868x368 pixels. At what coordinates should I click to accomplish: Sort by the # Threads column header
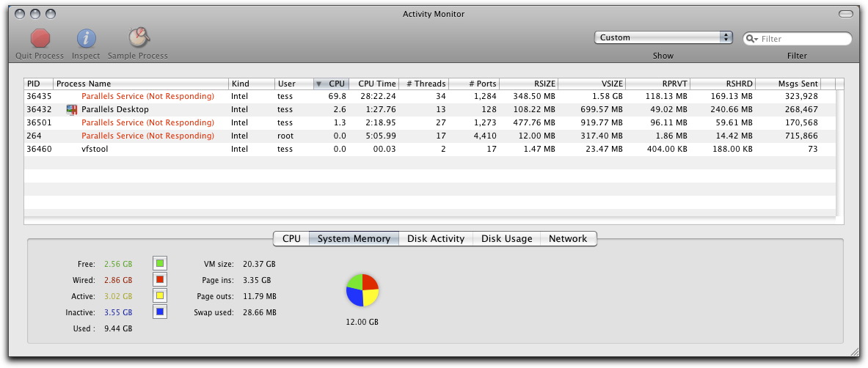pos(424,84)
